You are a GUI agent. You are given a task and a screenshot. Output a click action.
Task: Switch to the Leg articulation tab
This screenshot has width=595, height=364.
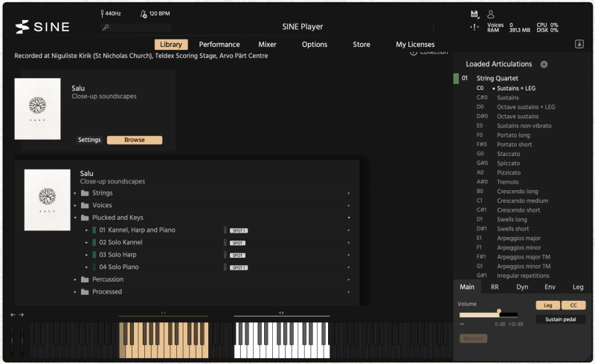(x=578, y=287)
